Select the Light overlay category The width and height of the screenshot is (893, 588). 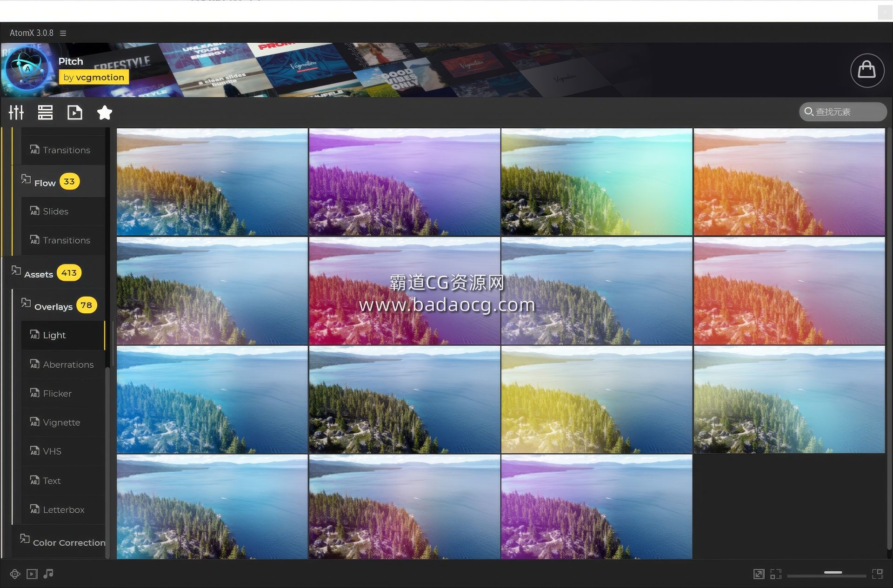click(63, 335)
